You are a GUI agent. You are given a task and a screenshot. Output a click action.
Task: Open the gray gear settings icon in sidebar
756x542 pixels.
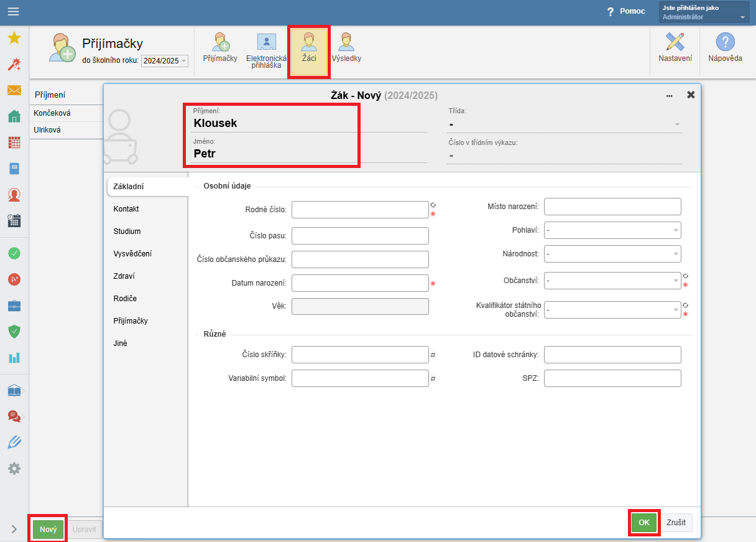pyautogui.click(x=14, y=469)
